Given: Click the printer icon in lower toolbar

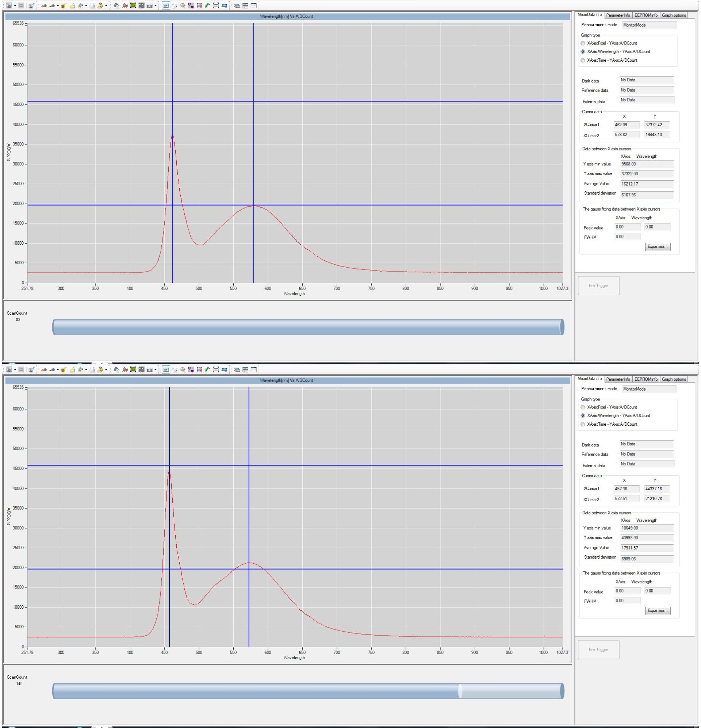Looking at the screenshot, I should (92, 369).
